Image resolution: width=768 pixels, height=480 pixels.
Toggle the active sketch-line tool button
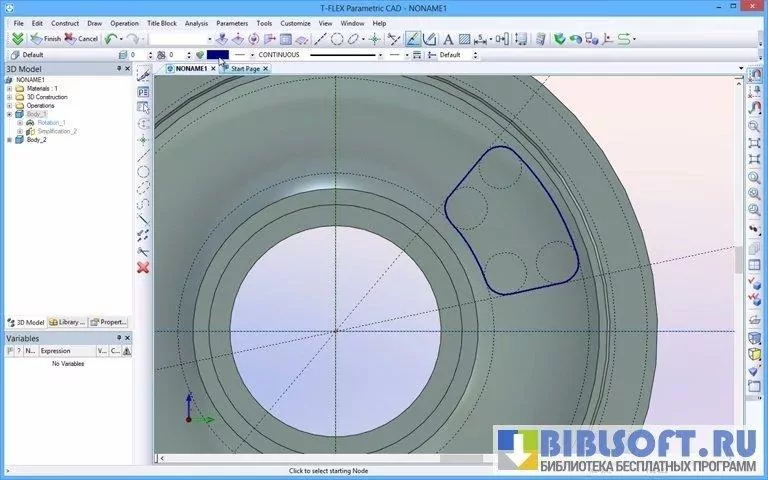point(412,39)
